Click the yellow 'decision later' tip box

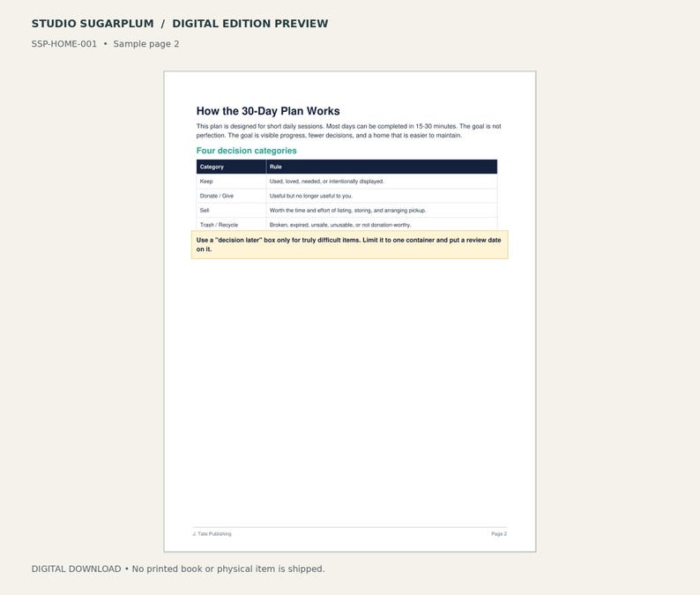(349, 244)
